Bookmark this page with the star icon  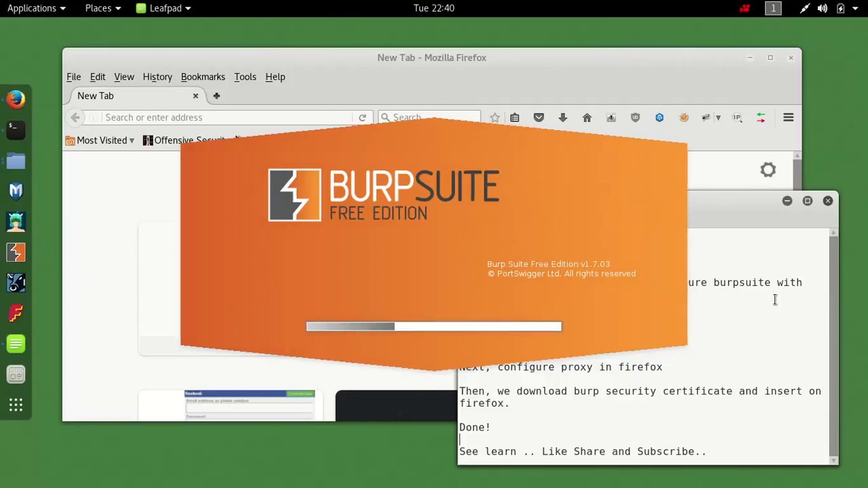click(495, 117)
